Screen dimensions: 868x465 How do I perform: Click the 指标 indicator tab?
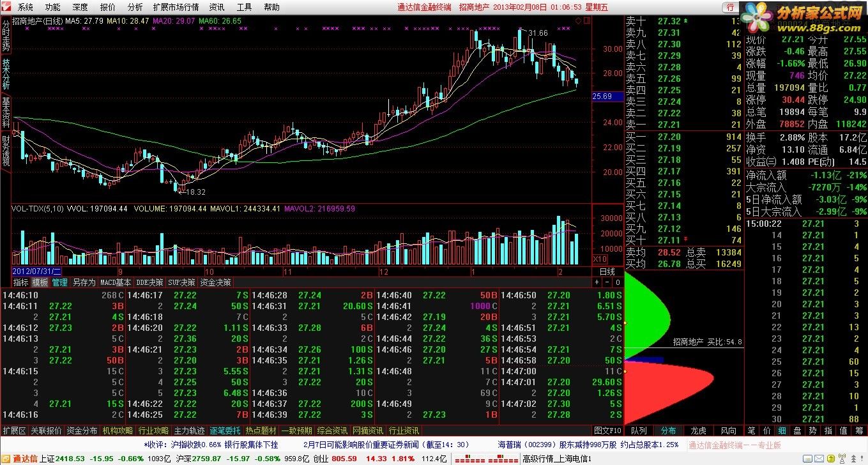pyautogui.click(x=21, y=282)
